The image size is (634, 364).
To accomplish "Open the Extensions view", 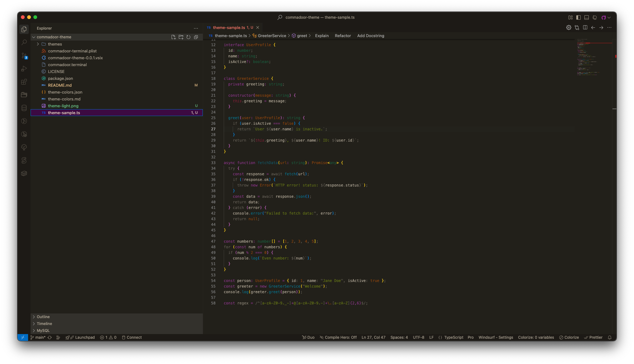I will (x=24, y=82).
